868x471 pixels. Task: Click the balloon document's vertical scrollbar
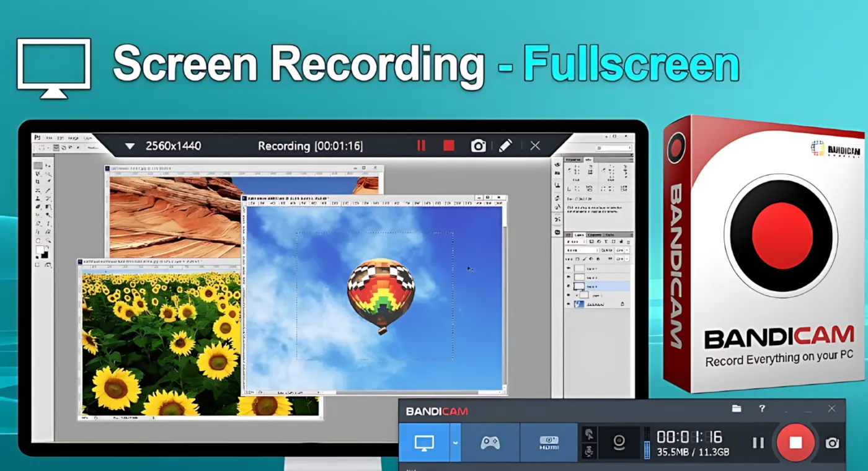click(503, 297)
